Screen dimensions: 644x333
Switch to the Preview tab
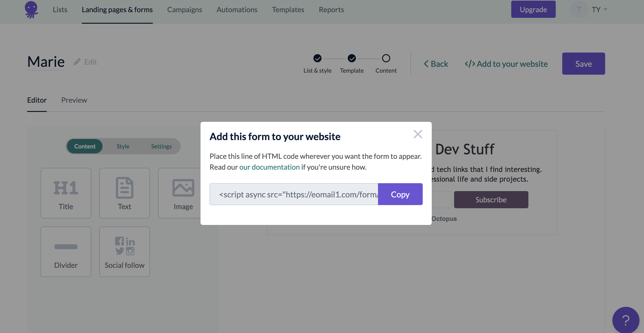click(74, 100)
